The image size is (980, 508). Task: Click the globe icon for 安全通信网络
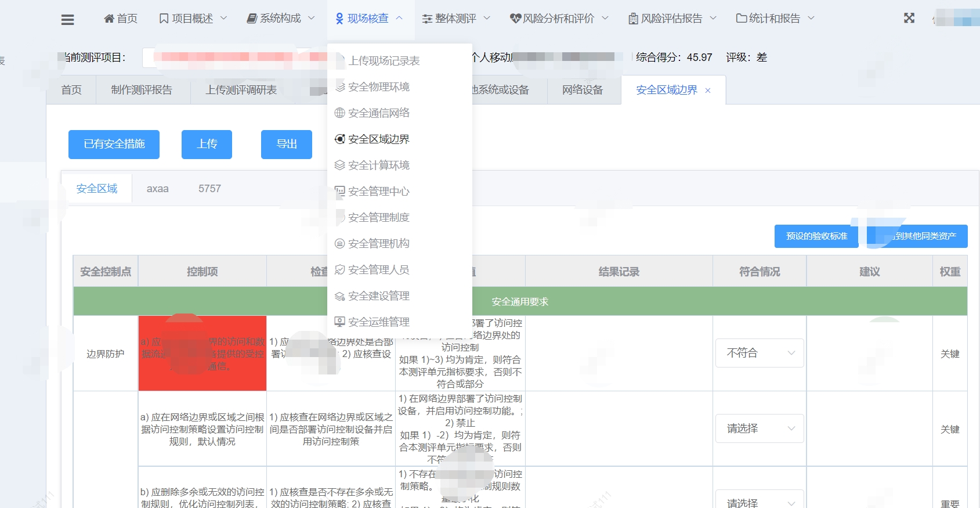coord(340,113)
